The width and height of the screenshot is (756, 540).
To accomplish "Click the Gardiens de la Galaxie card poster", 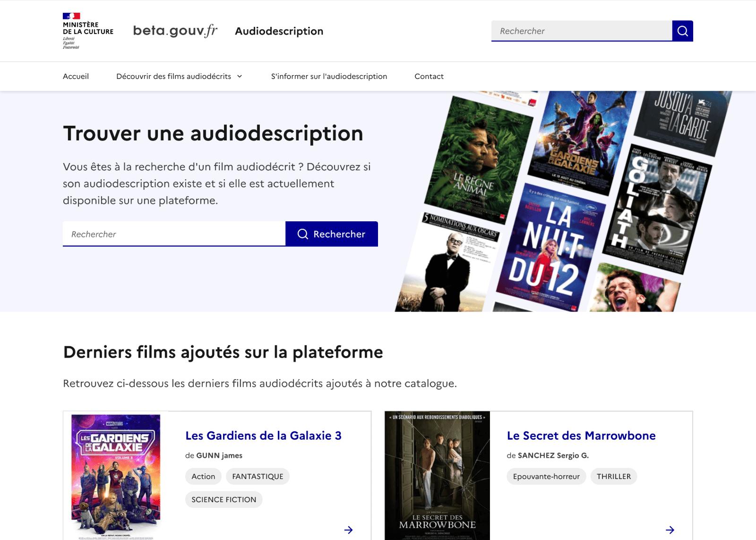I will pos(116,476).
